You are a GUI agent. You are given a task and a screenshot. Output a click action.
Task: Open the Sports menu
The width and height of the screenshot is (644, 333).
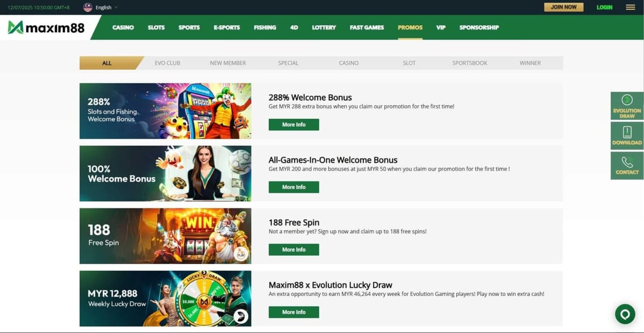point(189,27)
